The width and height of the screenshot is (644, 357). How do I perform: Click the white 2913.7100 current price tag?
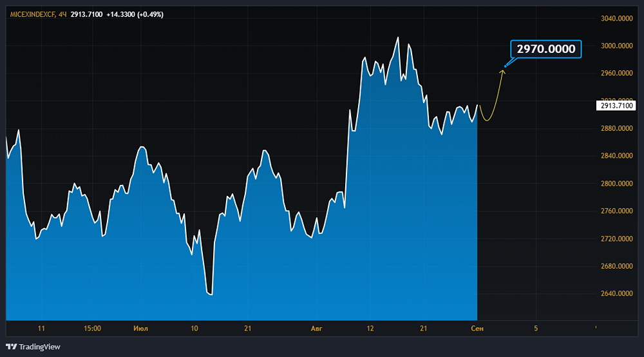click(x=616, y=106)
